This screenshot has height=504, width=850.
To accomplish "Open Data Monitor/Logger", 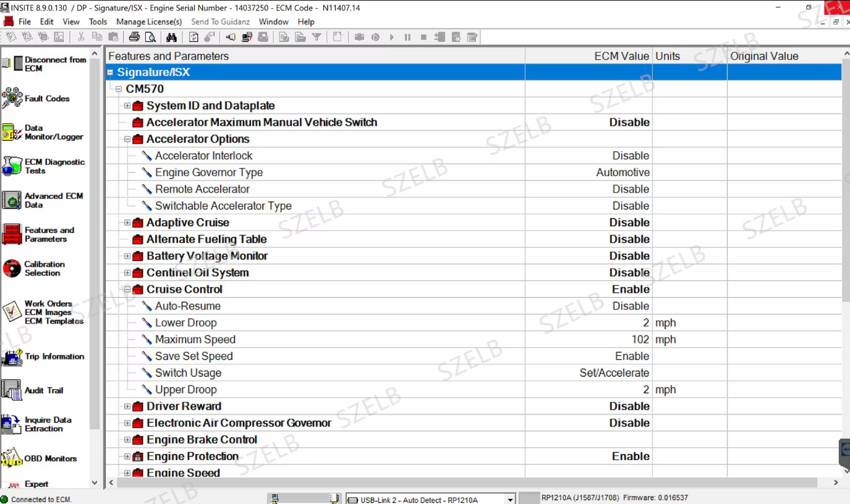I will tap(43, 132).
